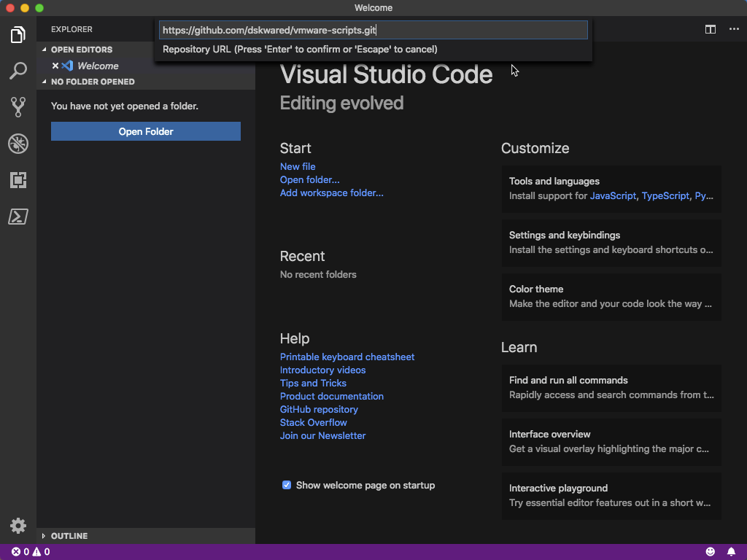
Task: Collapse the Open Editors section
Action: (81, 50)
